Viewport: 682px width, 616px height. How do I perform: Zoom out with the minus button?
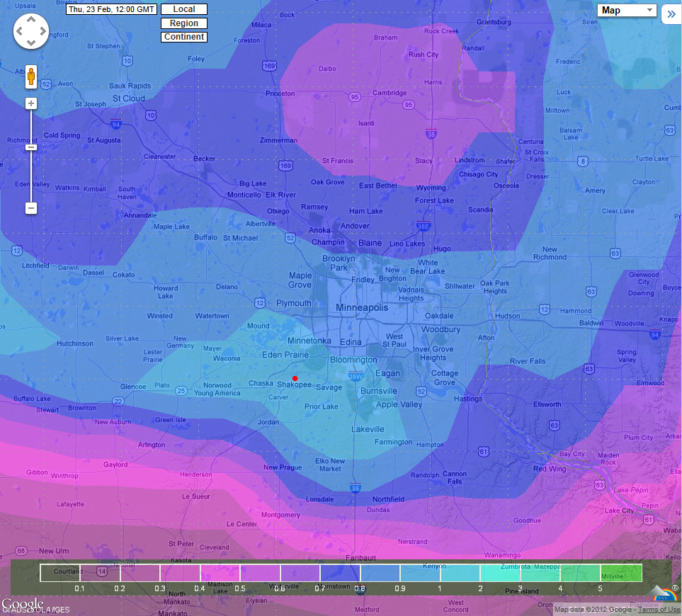tap(31, 208)
